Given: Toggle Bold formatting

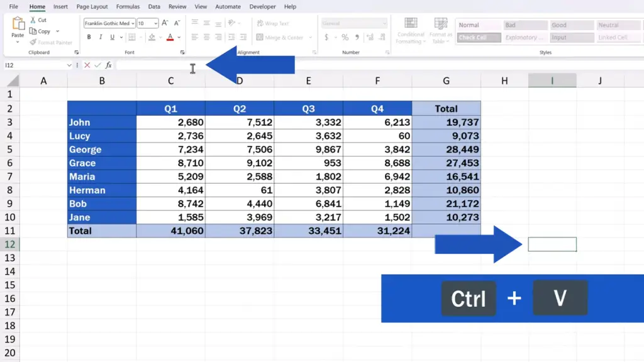Looking at the screenshot, I should click(x=89, y=37).
